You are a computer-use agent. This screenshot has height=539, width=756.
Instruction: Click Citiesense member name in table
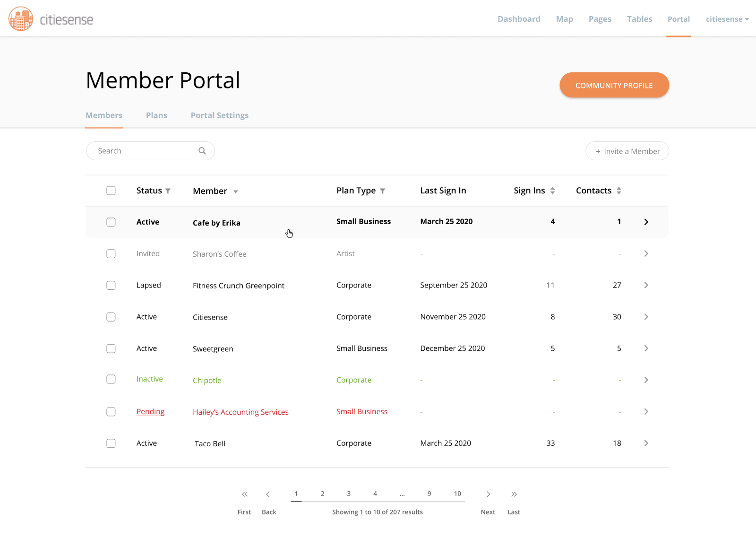click(210, 317)
